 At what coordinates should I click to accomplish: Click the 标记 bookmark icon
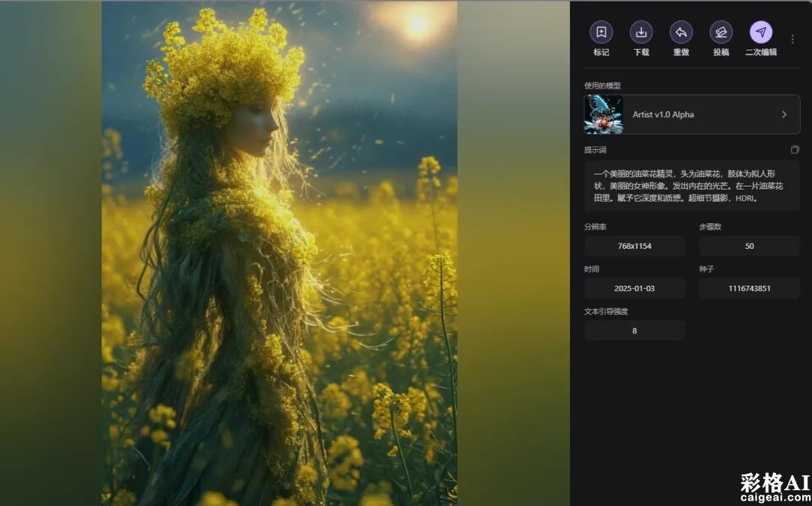point(601,32)
